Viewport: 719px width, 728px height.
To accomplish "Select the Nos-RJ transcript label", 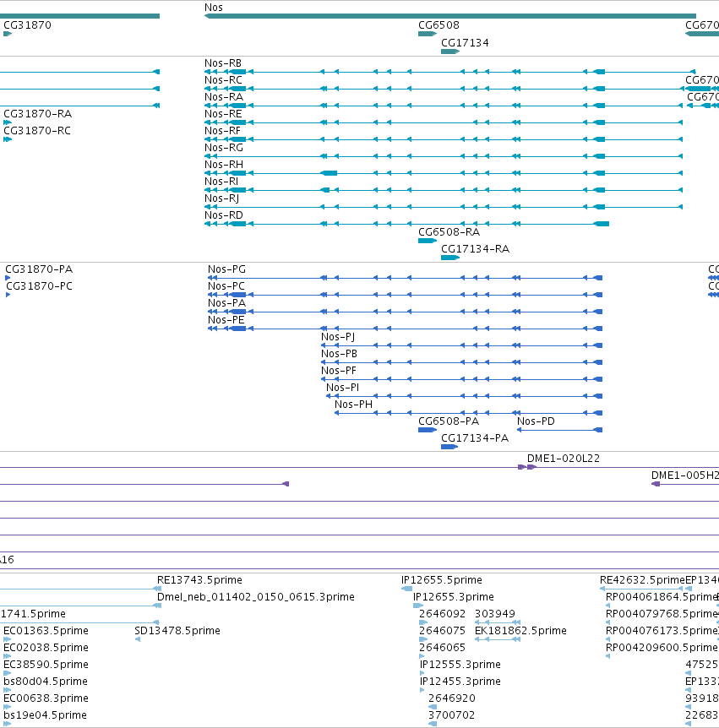I will [x=221, y=198].
